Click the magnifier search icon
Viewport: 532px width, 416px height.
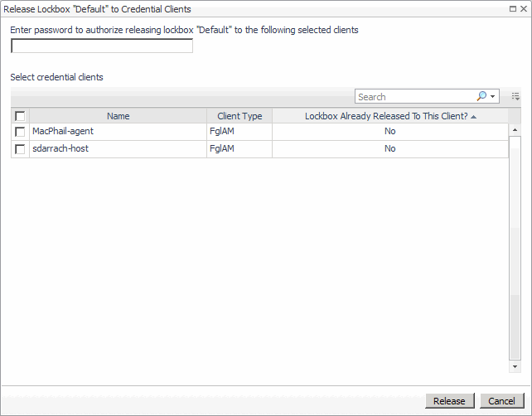(481, 97)
